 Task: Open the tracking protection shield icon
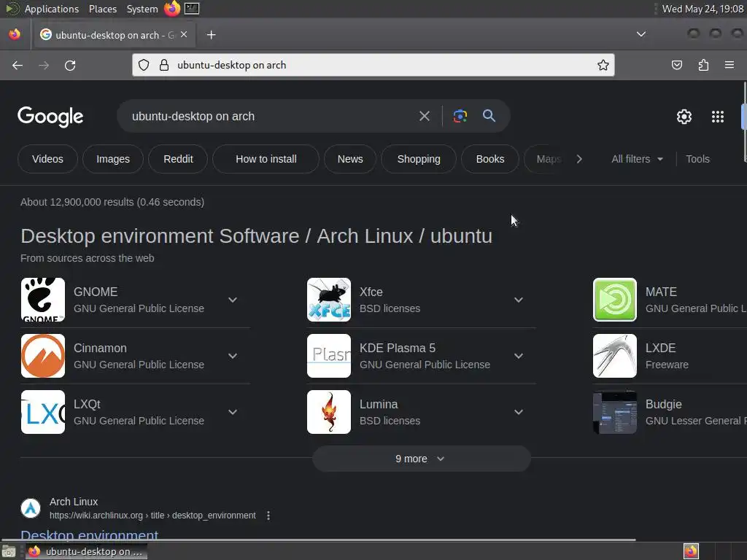144,65
